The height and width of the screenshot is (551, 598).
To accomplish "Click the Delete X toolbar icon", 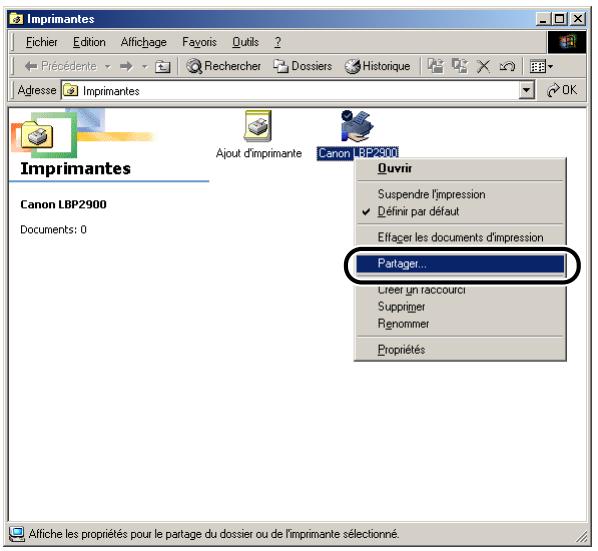I will (x=484, y=66).
